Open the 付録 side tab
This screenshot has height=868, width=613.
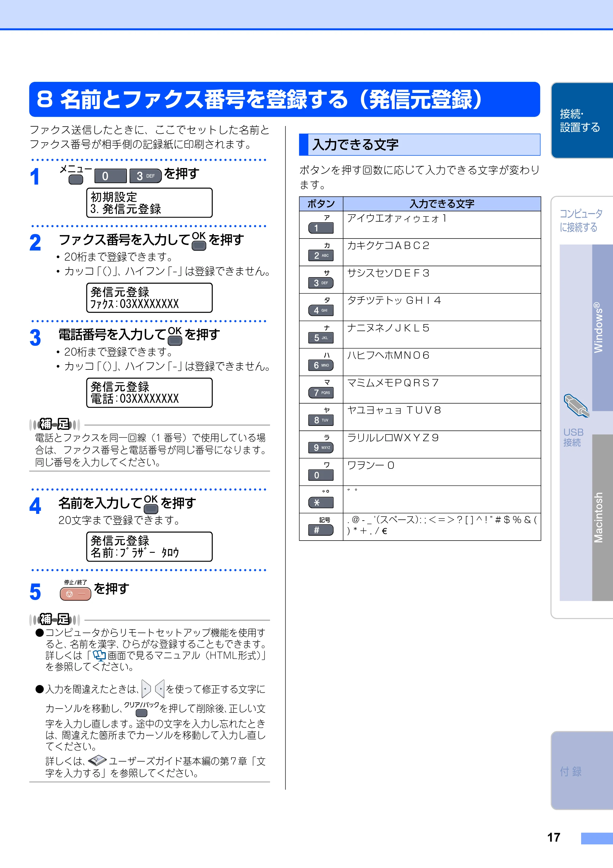(582, 770)
